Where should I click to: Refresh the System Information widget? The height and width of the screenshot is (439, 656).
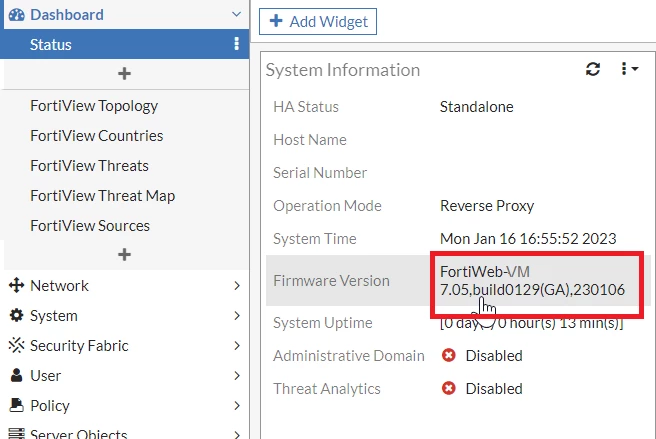593,69
